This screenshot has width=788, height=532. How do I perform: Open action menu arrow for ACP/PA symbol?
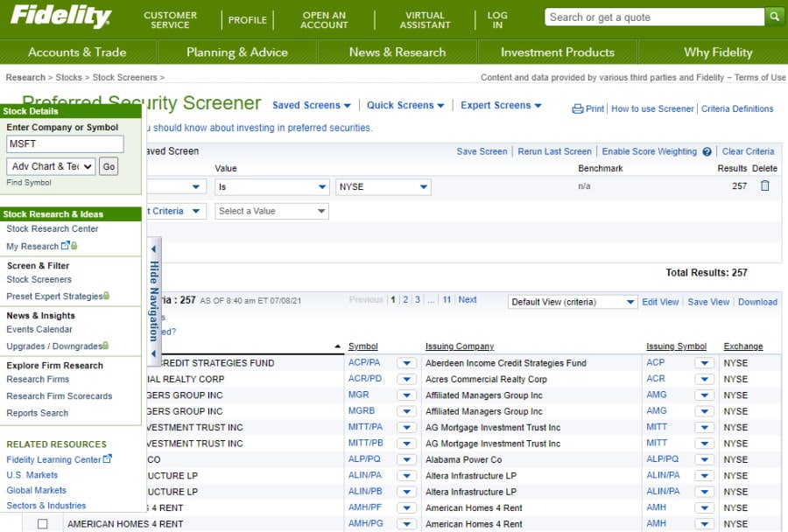coord(406,363)
